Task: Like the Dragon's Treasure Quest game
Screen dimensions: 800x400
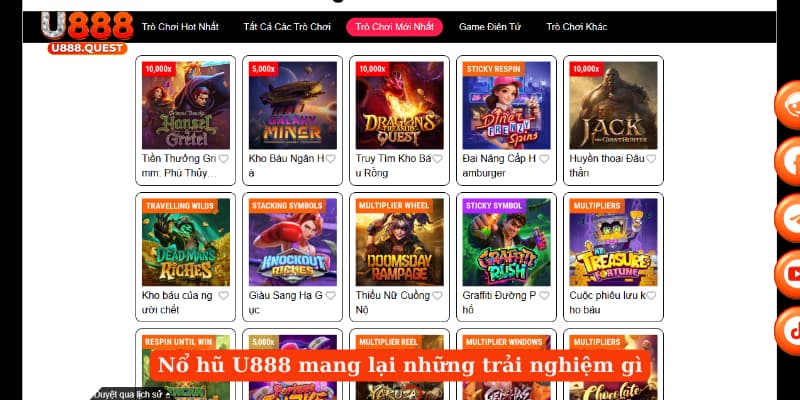Action: coord(437,159)
